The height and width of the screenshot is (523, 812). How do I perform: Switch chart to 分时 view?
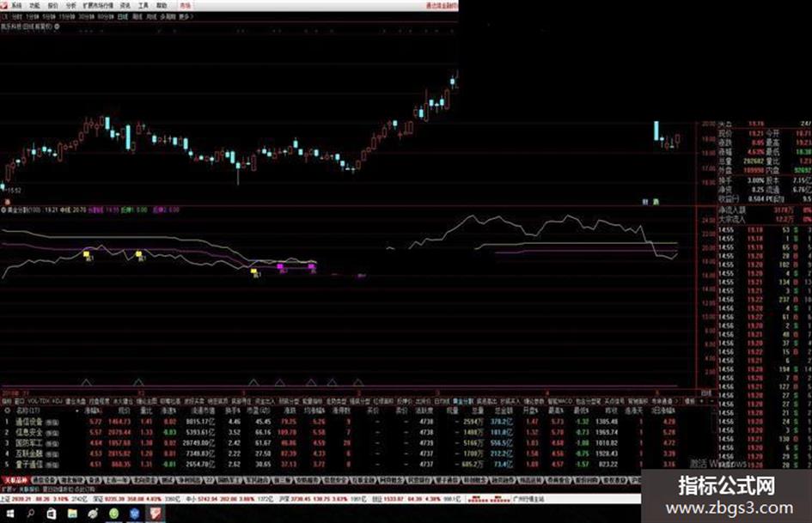point(17,16)
